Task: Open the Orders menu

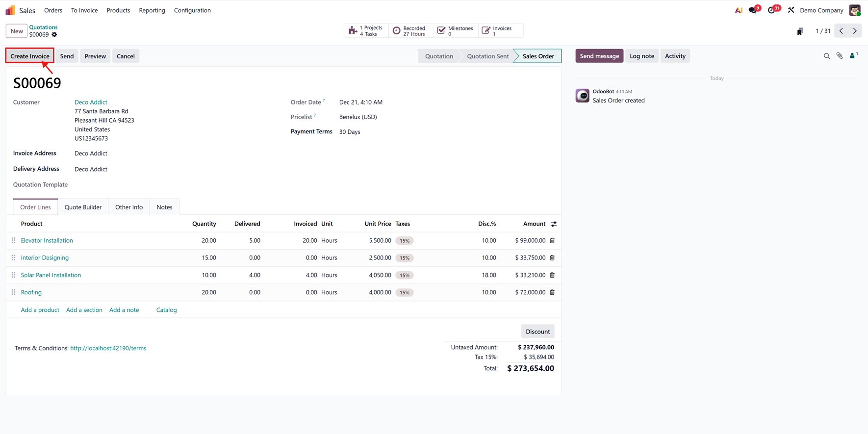Action: click(53, 10)
